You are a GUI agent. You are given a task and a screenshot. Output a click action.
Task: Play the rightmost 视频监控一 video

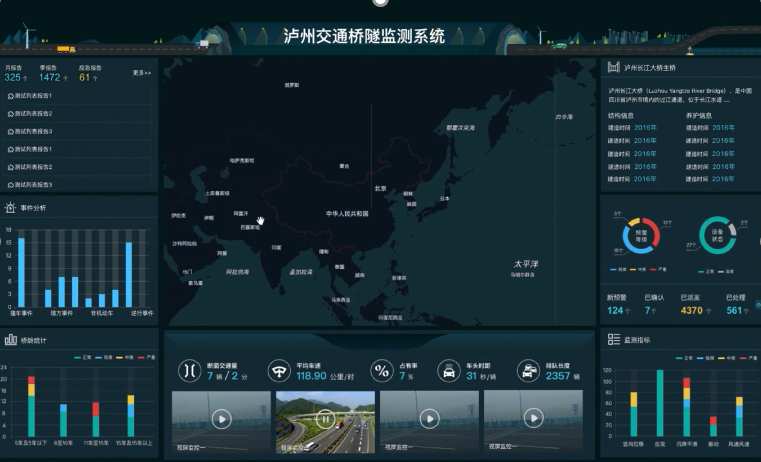[x=533, y=418]
